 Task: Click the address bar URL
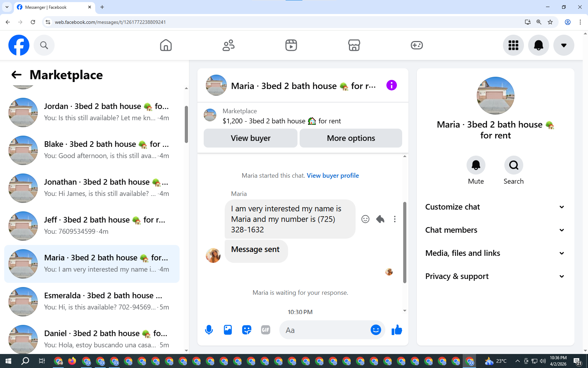110,22
